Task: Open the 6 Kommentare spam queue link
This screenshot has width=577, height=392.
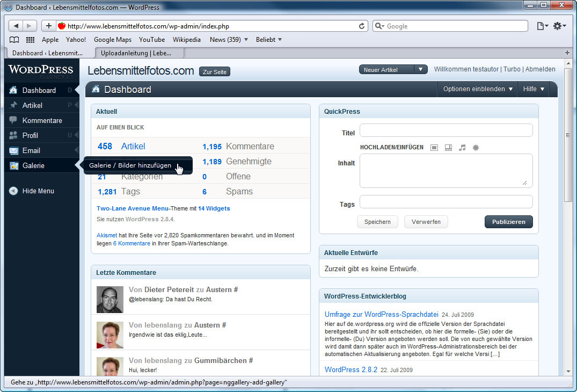Action: (x=132, y=243)
